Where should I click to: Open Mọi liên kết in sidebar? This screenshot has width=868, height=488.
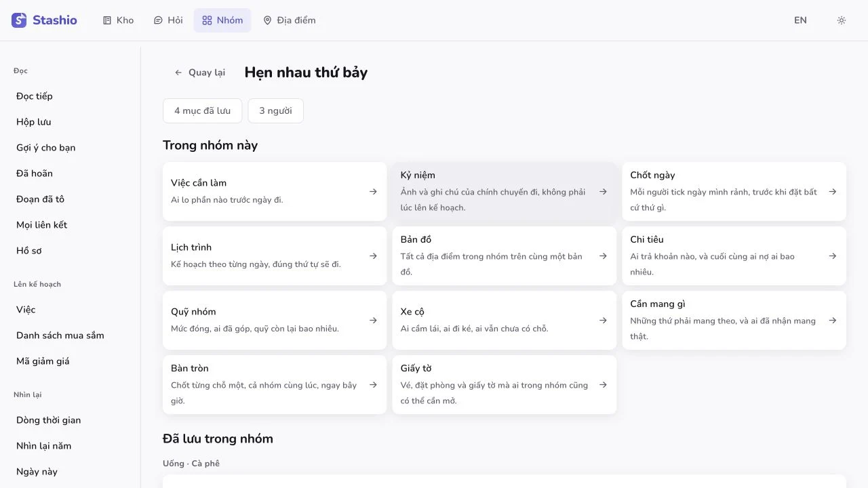(71, 225)
